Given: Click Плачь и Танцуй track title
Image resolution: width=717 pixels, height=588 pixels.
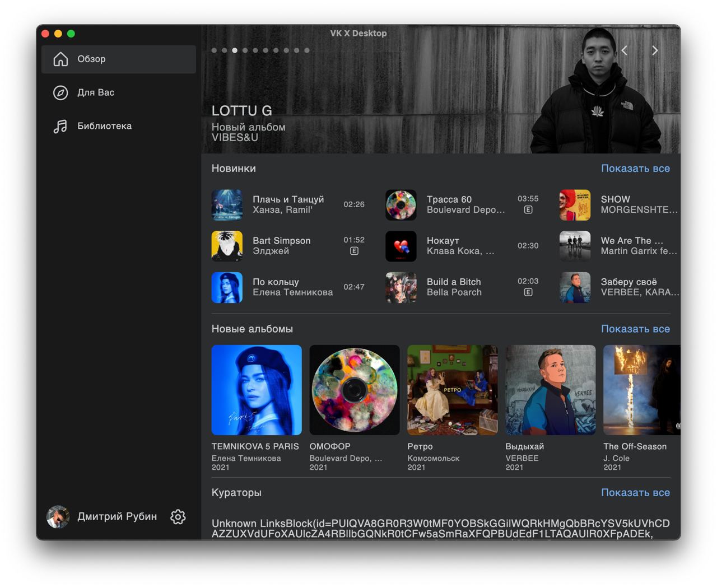Looking at the screenshot, I should coord(288,199).
